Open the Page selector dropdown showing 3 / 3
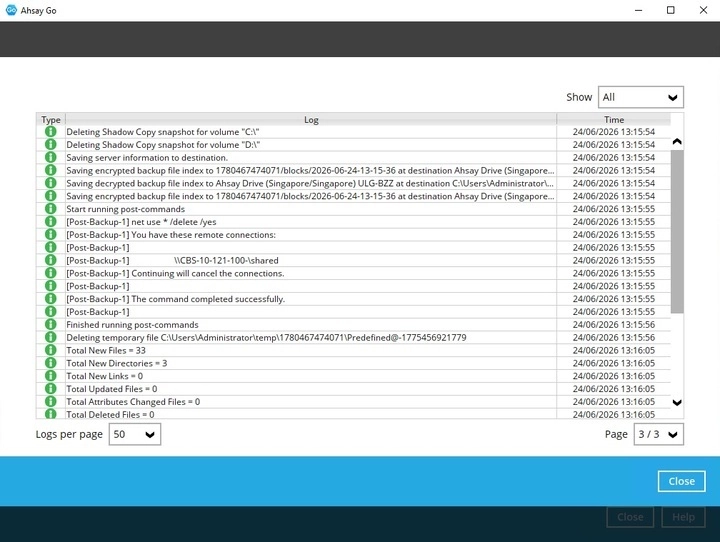Viewport: 720px width, 542px height. pyautogui.click(x=658, y=434)
